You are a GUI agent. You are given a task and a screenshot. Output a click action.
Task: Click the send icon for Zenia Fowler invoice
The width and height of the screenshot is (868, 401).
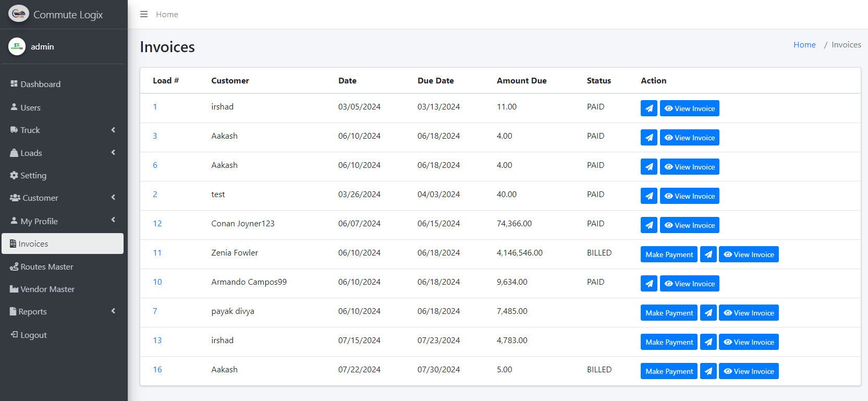pyautogui.click(x=708, y=254)
